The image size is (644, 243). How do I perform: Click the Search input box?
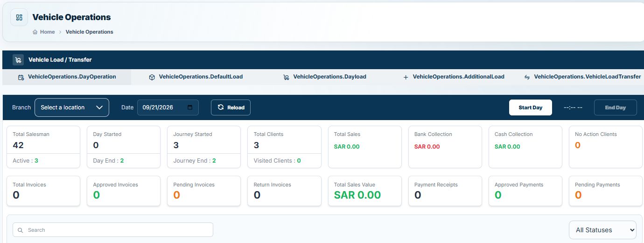click(x=113, y=230)
